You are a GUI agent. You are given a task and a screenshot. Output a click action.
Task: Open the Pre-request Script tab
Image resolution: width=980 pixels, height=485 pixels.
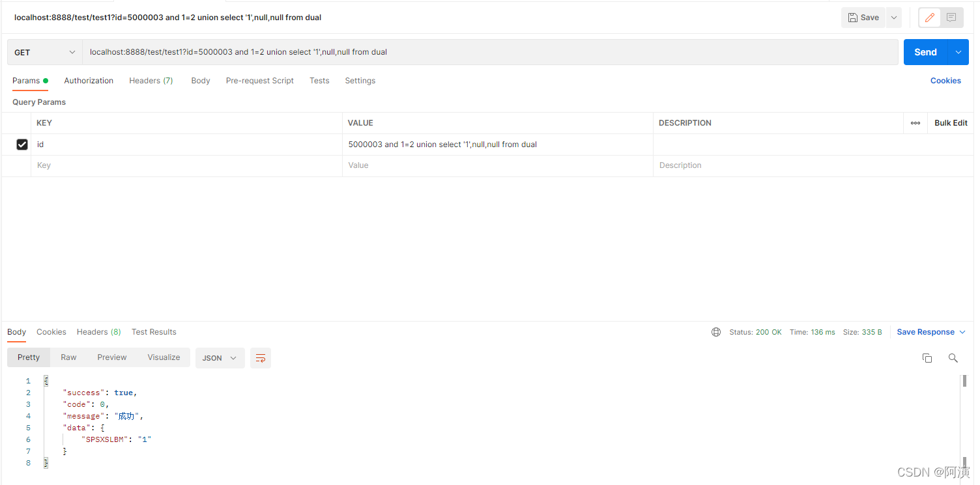click(x=260, y=81)
